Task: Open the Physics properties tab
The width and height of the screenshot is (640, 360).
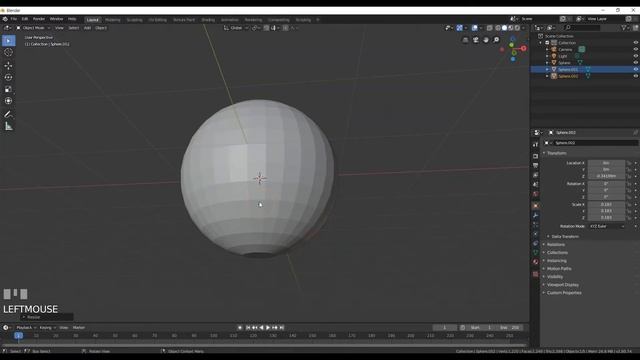Action: pos(536,234)
